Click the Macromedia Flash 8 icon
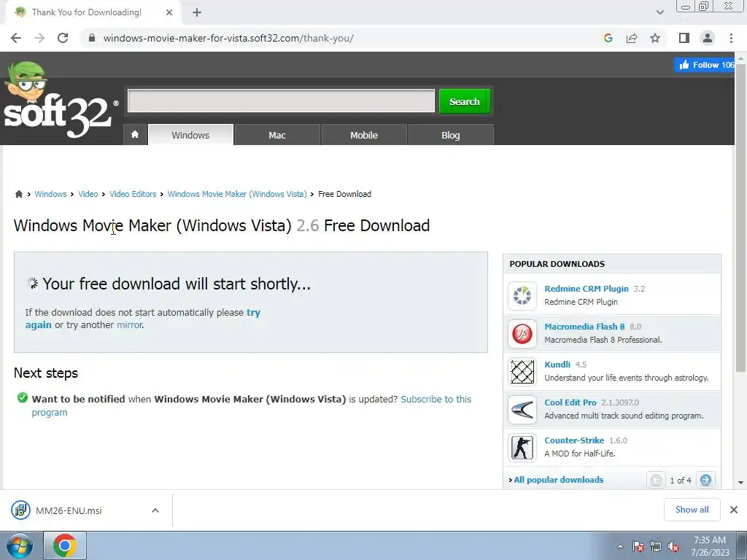 [x=522, y=333]
